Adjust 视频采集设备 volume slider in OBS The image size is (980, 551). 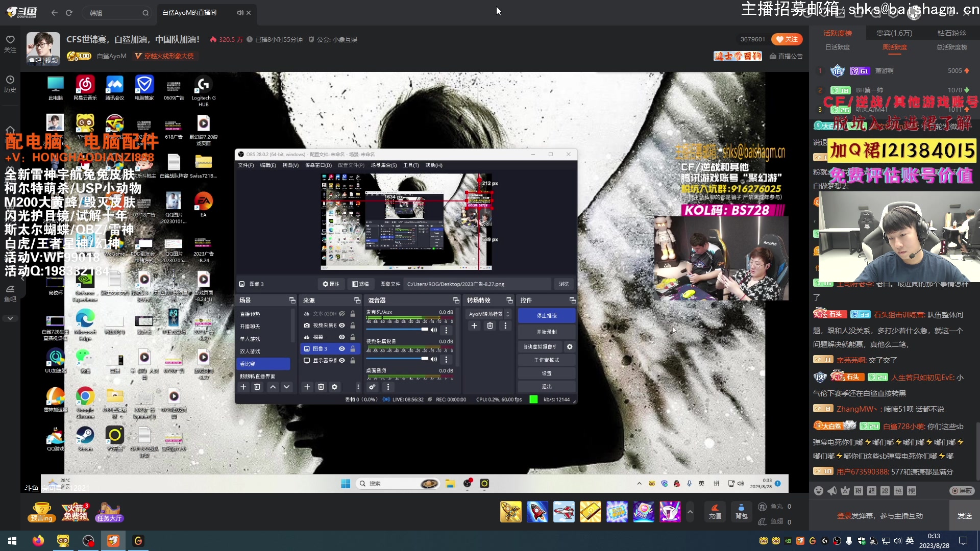tap(397, 359)
